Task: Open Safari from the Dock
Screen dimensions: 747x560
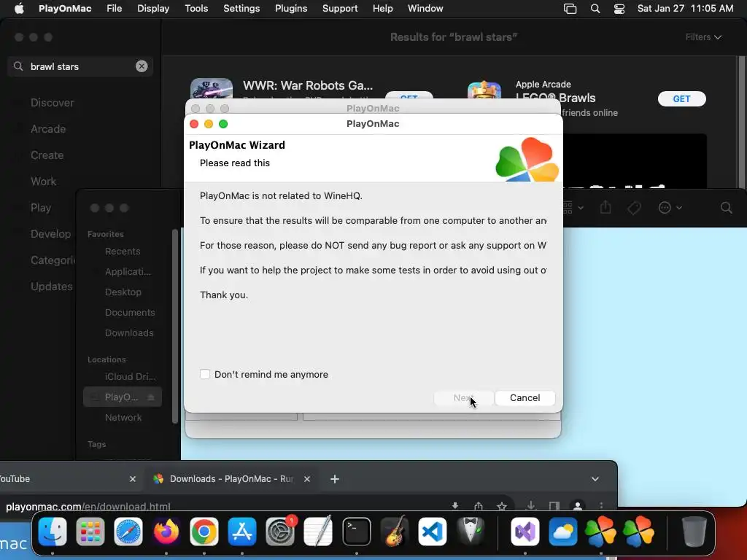Action: pyautogui.click(x=128, y=532)
